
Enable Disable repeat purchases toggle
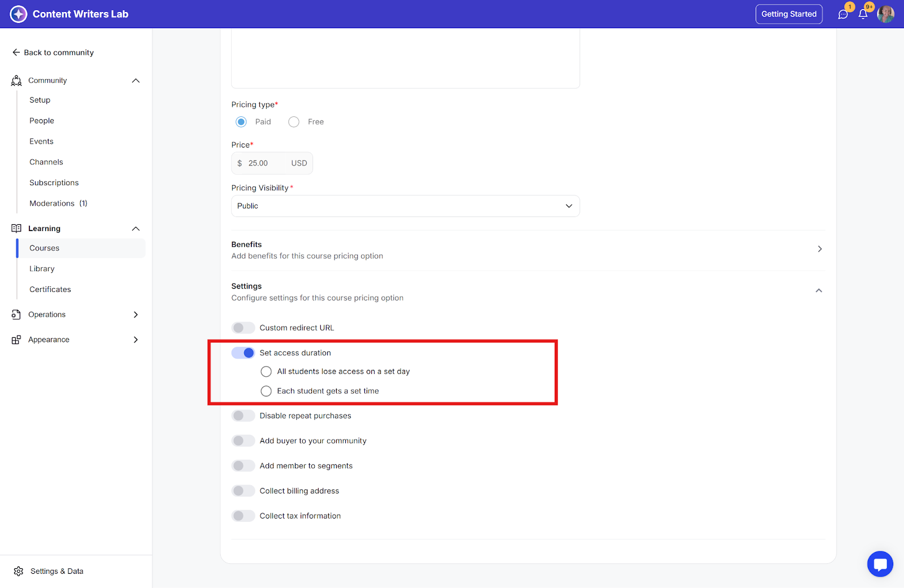[243, 416]
